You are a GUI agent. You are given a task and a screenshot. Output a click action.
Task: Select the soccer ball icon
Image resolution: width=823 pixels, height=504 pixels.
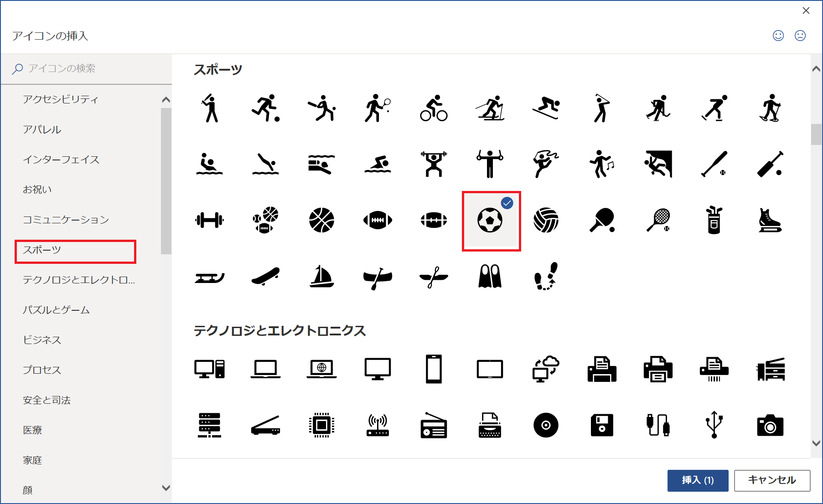(x=490, y=221)
